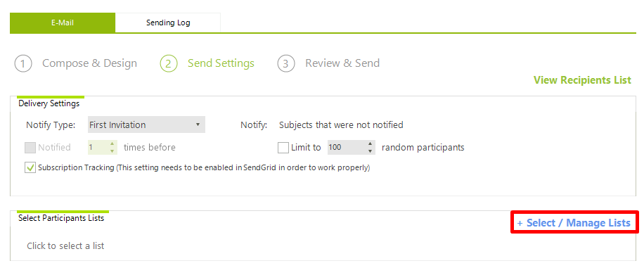644x268 pixels.
Task: Enable the Limit to random participants checkbox
Action: 283,148
